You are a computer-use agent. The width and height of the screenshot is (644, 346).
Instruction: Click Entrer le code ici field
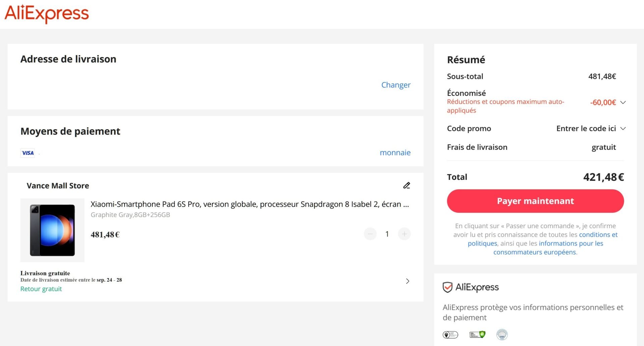click(x=586, y=129)
